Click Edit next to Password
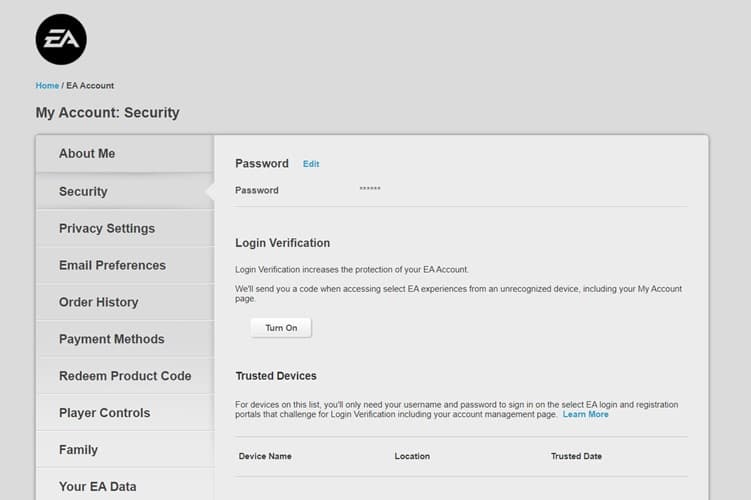 click(311, 164)
